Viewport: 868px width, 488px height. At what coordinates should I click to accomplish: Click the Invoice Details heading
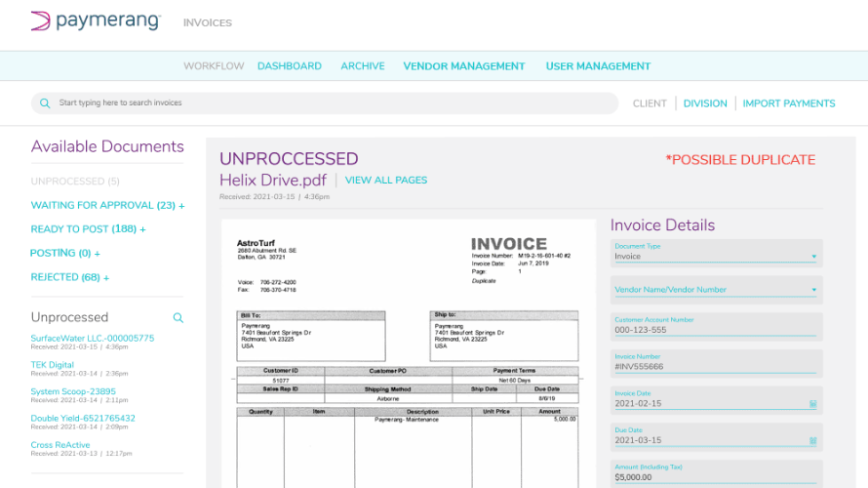662,225
